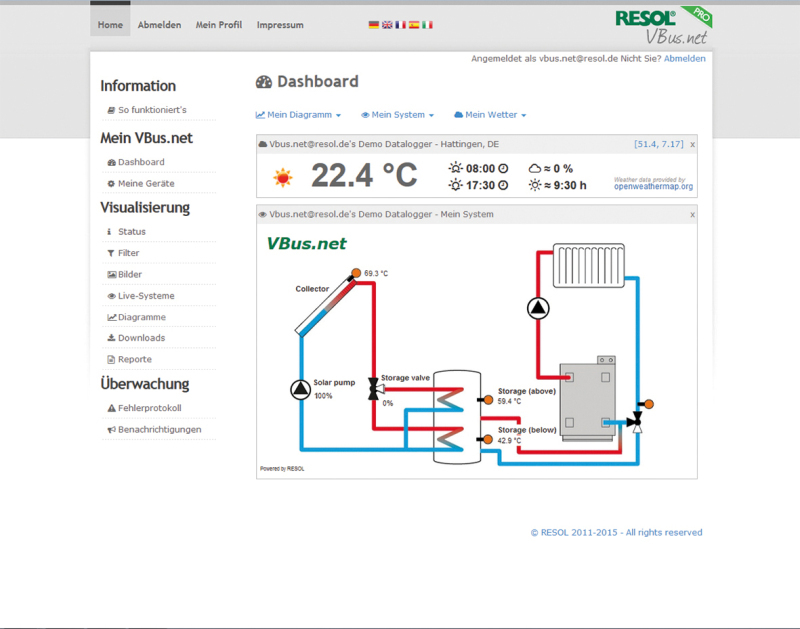Click the 42.9 °C storage below value
The height and width of the screenshot is (629, 800).
pos(509,440)
